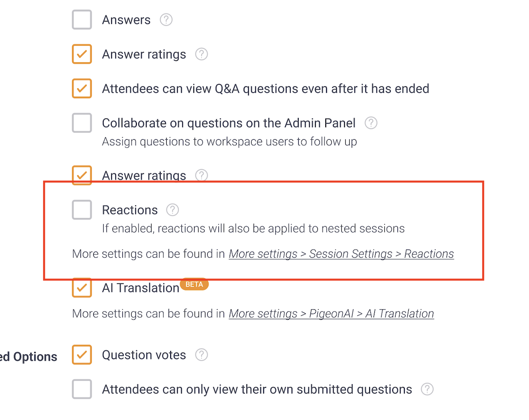Open help for viewing own submitted questions

(x=427, y=389)
